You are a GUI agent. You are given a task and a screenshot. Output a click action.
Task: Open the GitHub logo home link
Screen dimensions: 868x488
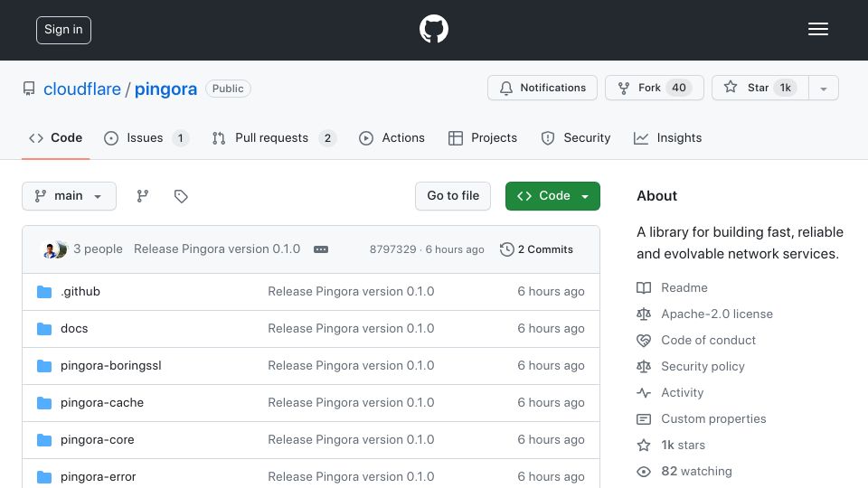tap(433, 29)
